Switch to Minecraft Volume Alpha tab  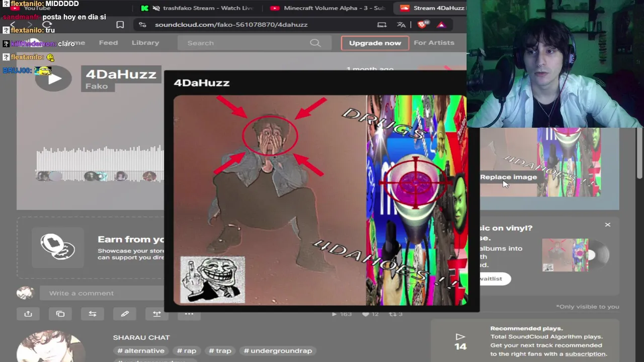tap(327, 8)
